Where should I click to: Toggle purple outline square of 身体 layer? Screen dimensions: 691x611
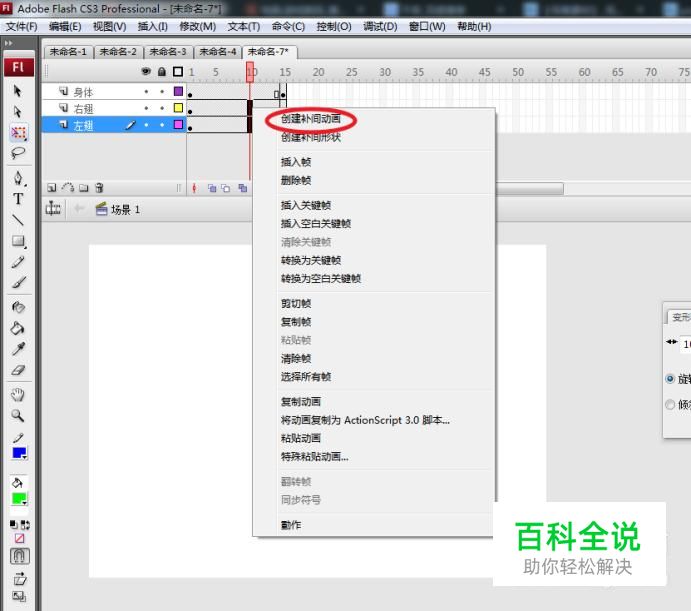coord(178,91)
